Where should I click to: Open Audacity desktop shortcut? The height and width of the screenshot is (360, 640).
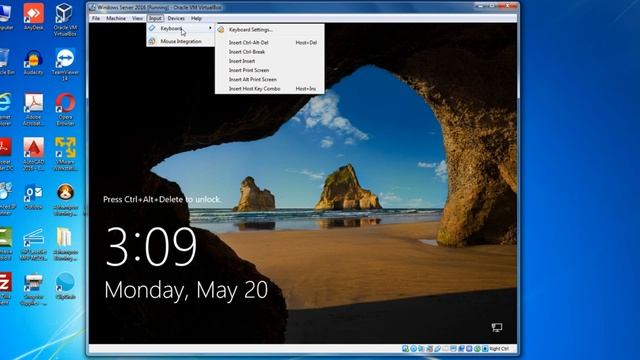coord(33,62)
